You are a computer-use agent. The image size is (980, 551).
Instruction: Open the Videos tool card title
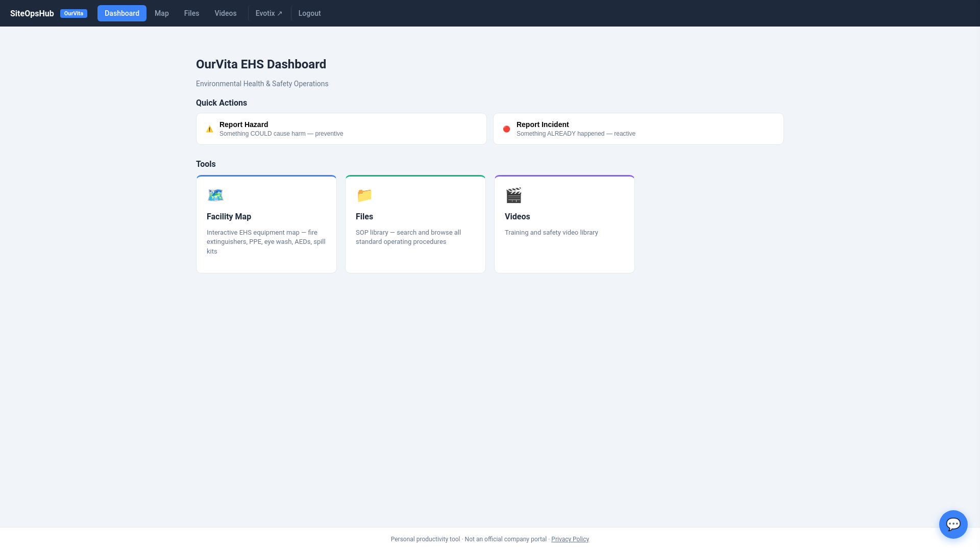pos(518,216)
